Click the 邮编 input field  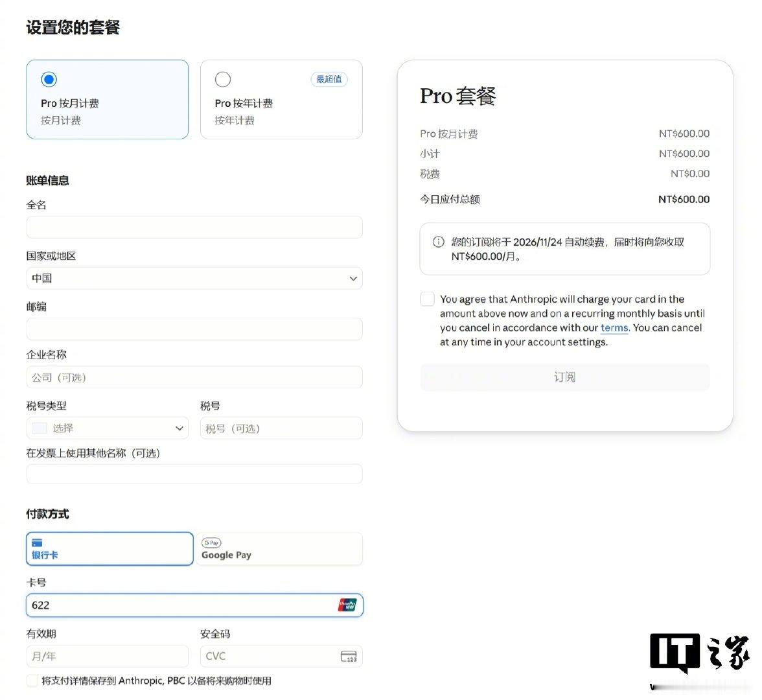point(194,329)
